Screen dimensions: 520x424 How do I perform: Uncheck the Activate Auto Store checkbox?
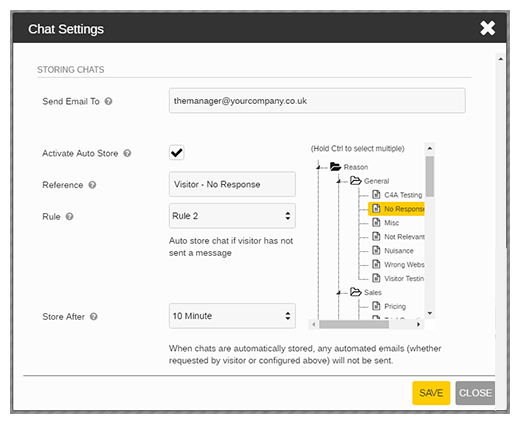[x=176, y=153]
